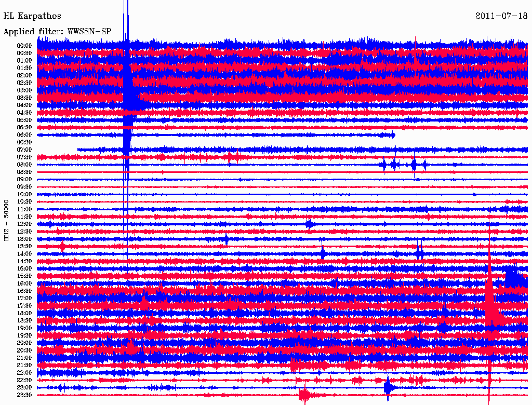
Task: Select the 14:00 time label
Action: pyautogui.click(x=24, y=254)
